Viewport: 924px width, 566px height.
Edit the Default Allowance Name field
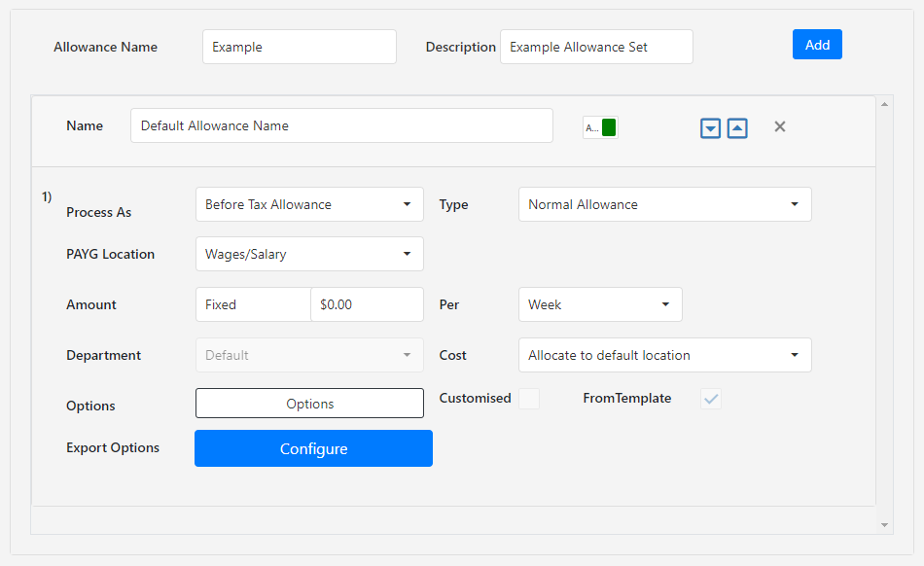coord(341,125)
